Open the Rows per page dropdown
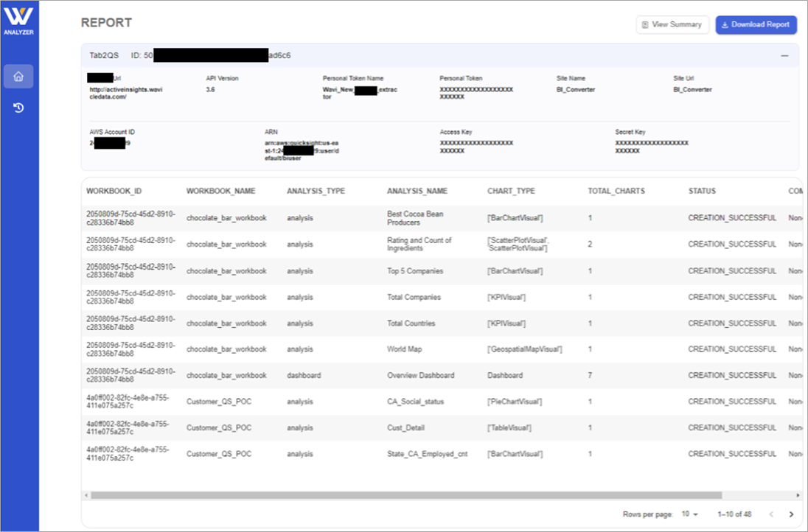The height and width of the screenshot is (532, 808). pos(689,514)
